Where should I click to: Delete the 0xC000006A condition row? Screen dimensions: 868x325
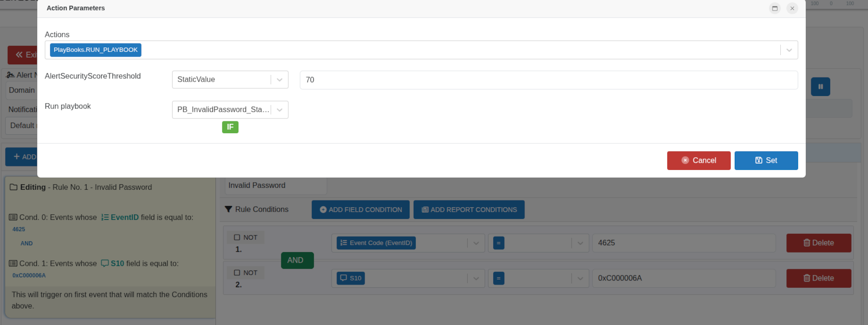pos(818,278)
